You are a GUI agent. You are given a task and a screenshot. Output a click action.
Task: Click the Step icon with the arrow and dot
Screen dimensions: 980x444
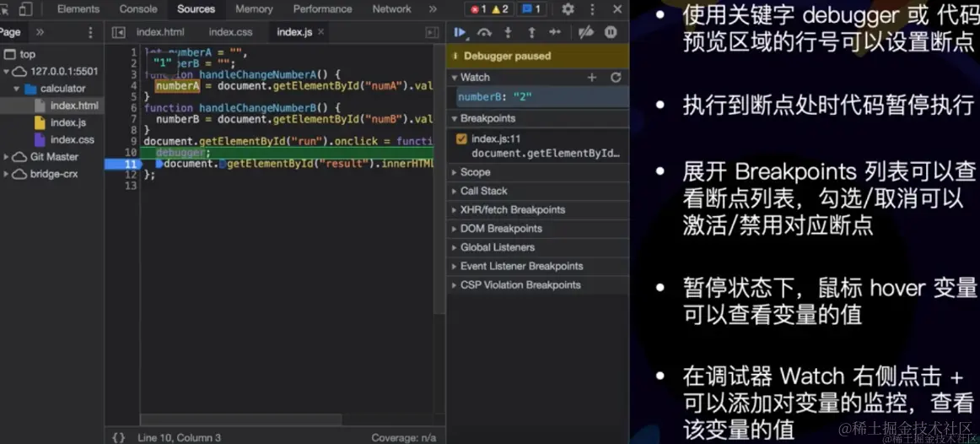(x=555, y=33)
